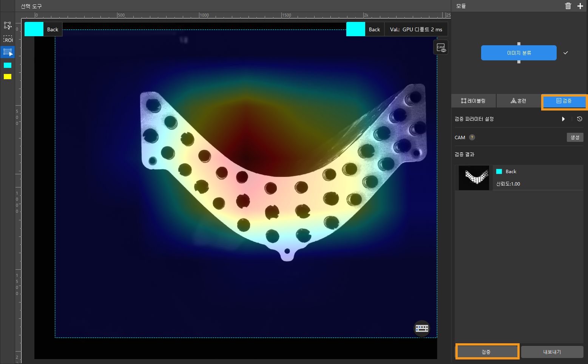The height and width of the screenshot is (364, 588).
Task: Activate the ROI tool
Action: click(x=8, y=39)
